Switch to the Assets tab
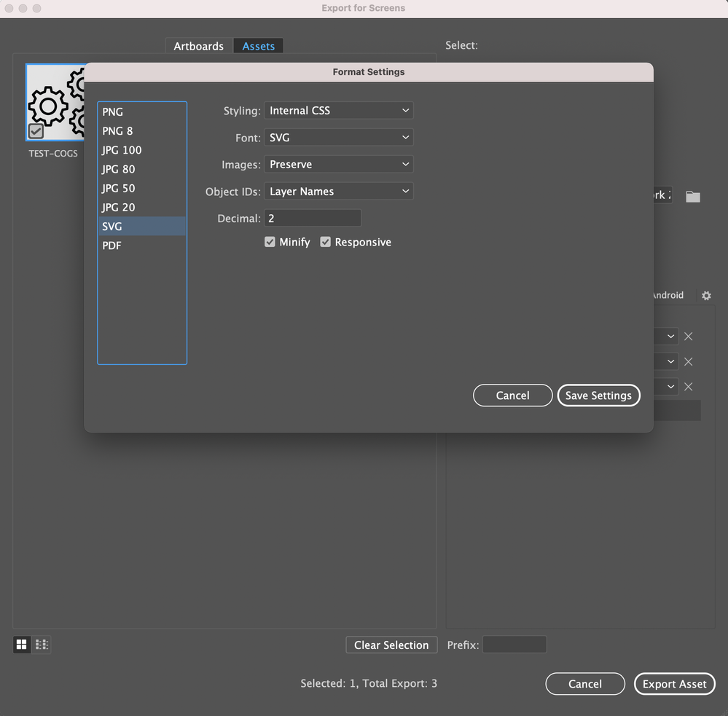Viewport: 728px width, 716px height. [x=258, y=46]
